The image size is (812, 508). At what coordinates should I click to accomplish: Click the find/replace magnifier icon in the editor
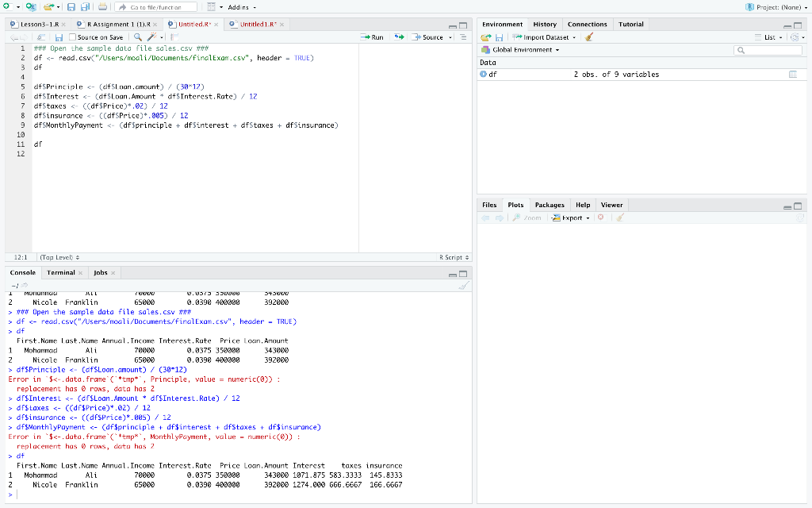(x=138, y=37)
